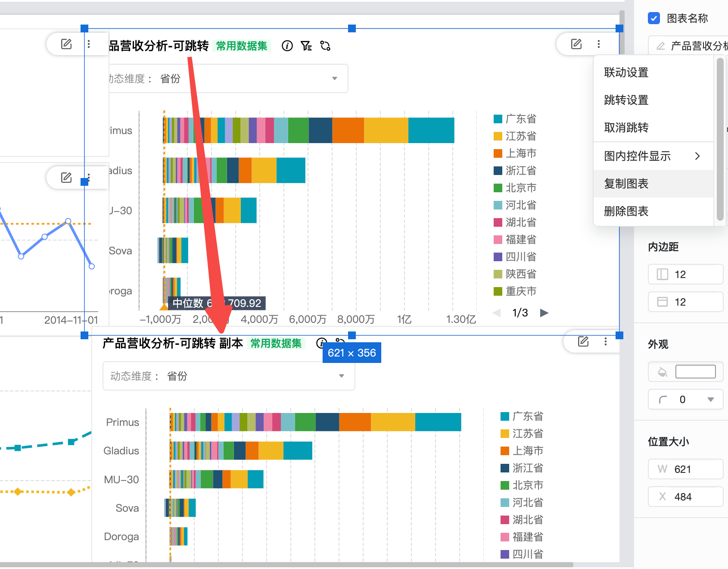
Task: Click the chart name input field
Action: click(x=688, y=46)
